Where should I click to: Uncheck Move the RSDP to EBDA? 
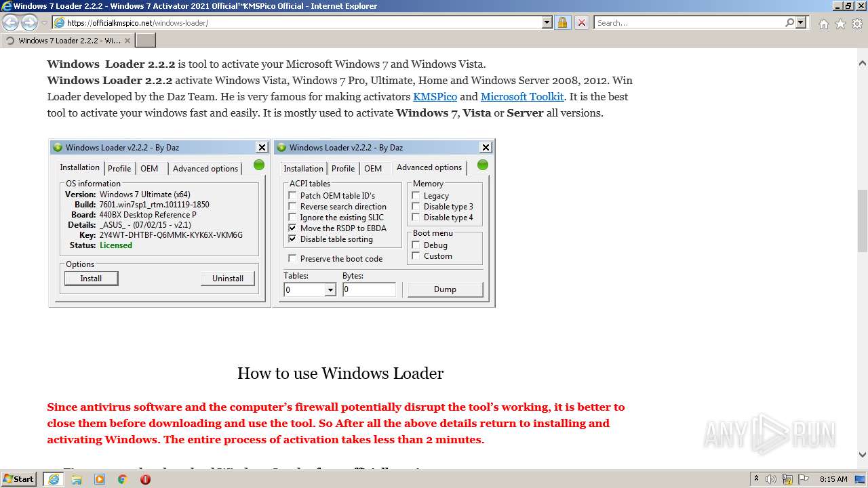coord(292,228)
